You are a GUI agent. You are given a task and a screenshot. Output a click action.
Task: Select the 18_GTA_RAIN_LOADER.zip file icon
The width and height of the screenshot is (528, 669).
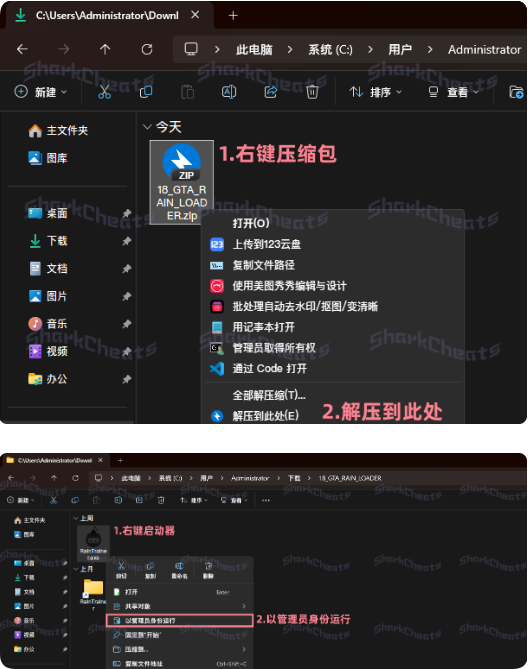click(x=182, y=182)
